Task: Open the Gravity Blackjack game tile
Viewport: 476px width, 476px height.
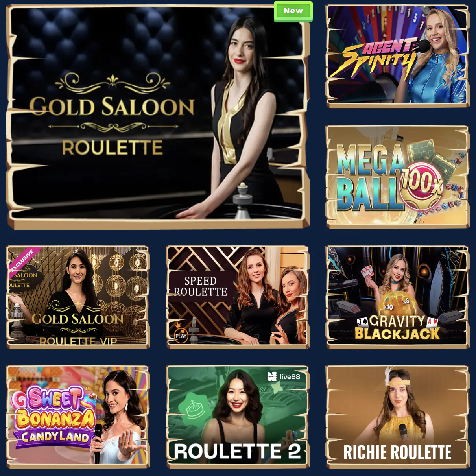Action: point(397,297)
